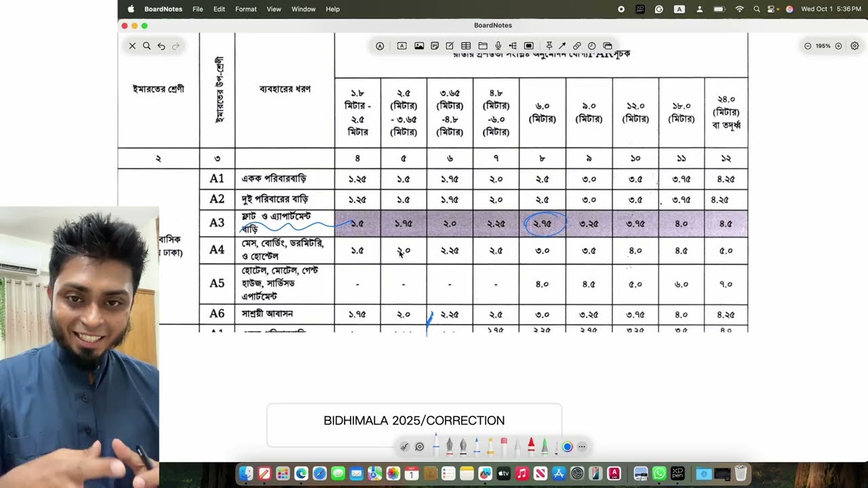The width and height of the screenshot is (868, 488).
Task: Click the Wed Oct 1 5:36 PM clock
Action: coord(831,9)
